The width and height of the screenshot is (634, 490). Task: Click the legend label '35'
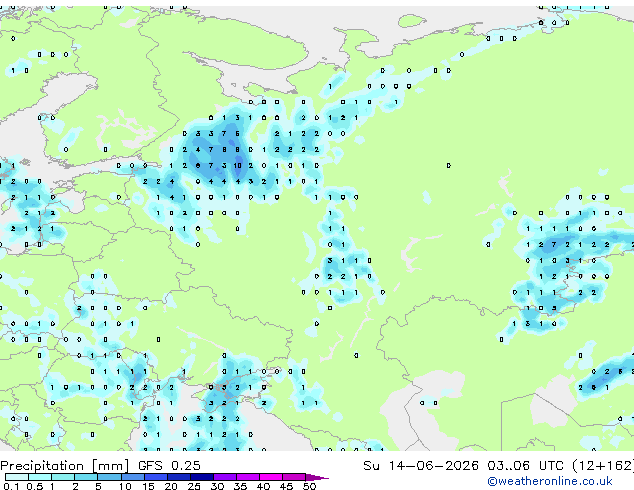pyautogui.click(x=240, y=486)
